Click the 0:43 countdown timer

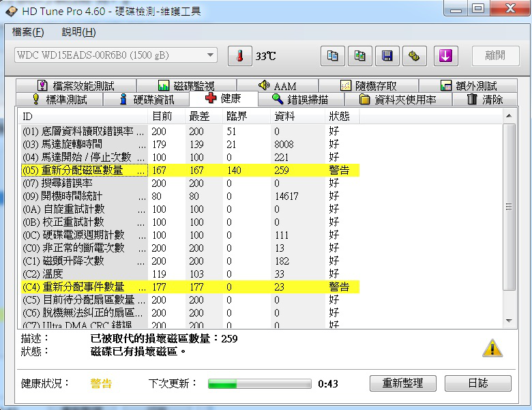pos(328,384)
